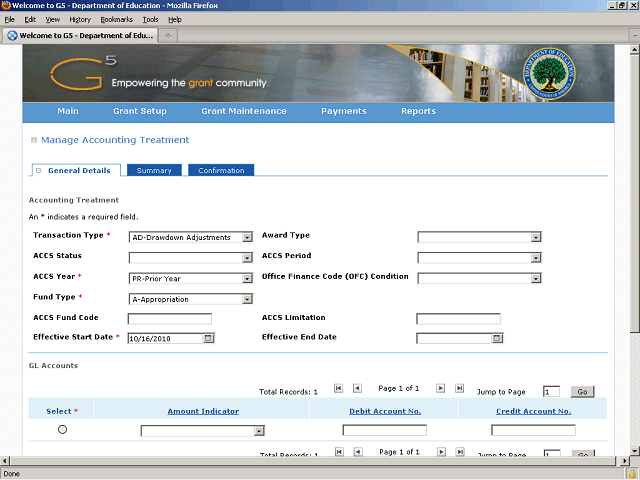Click icon beside Manage Accounting Treatment heading
640x480 pixels.
click(34, 140)
